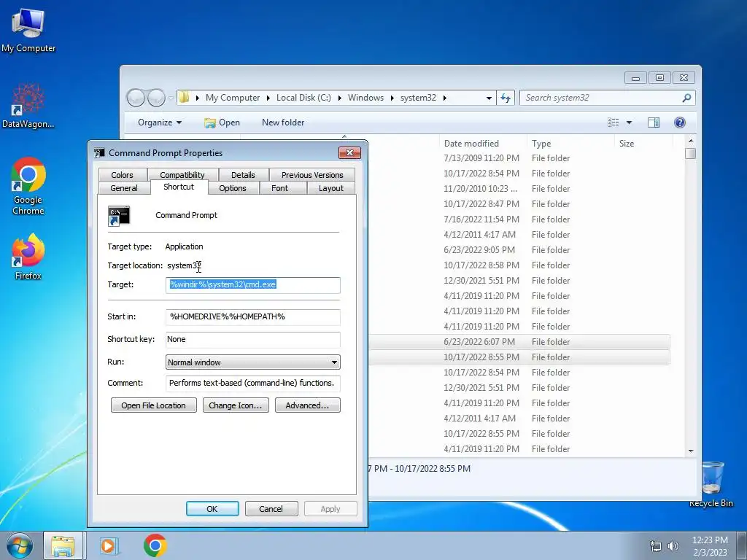This screenshot has width=747, height=560.
Task: Switch to the Options tab
Action: pos(233,188)
